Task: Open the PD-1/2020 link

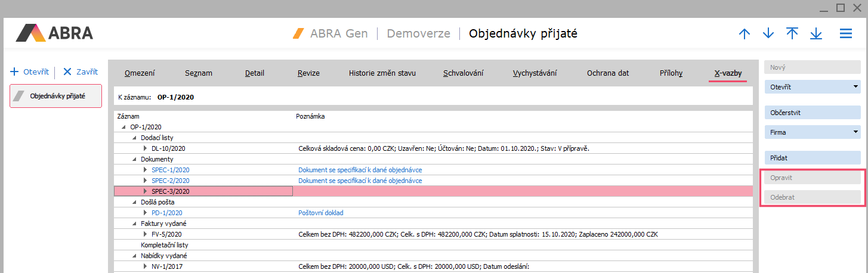Action: click(167, 213)
